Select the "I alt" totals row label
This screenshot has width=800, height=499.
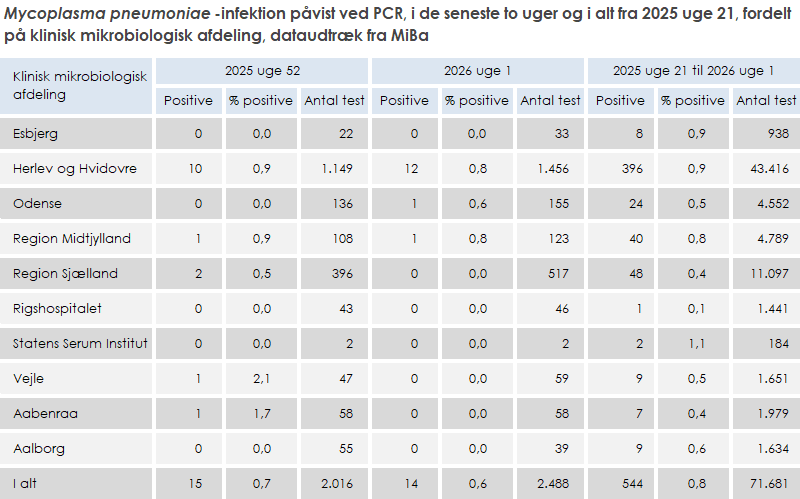27,484
